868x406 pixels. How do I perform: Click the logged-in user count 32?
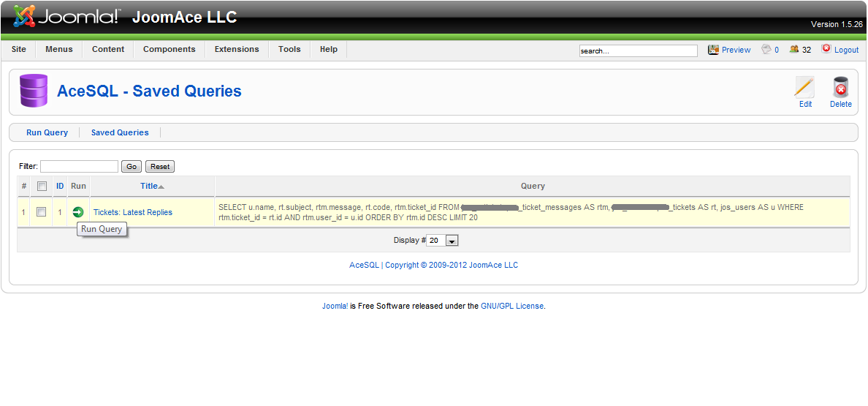pos(807,50)
